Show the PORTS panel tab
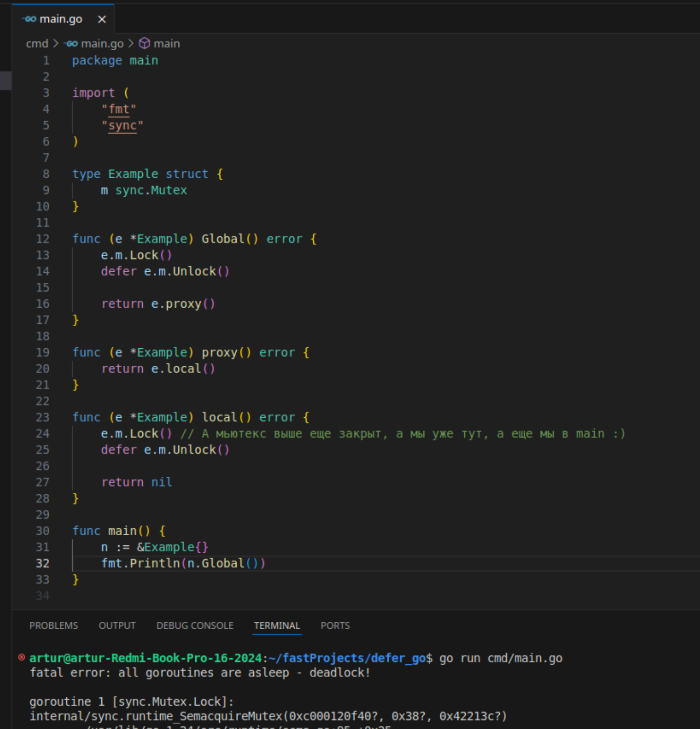This screenshot has width=700, height=729. [x=335, y=626]
